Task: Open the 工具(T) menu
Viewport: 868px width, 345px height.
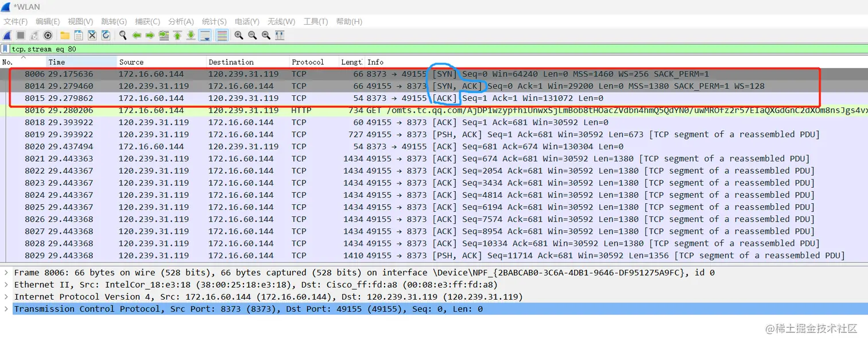Action: point(315,21)
